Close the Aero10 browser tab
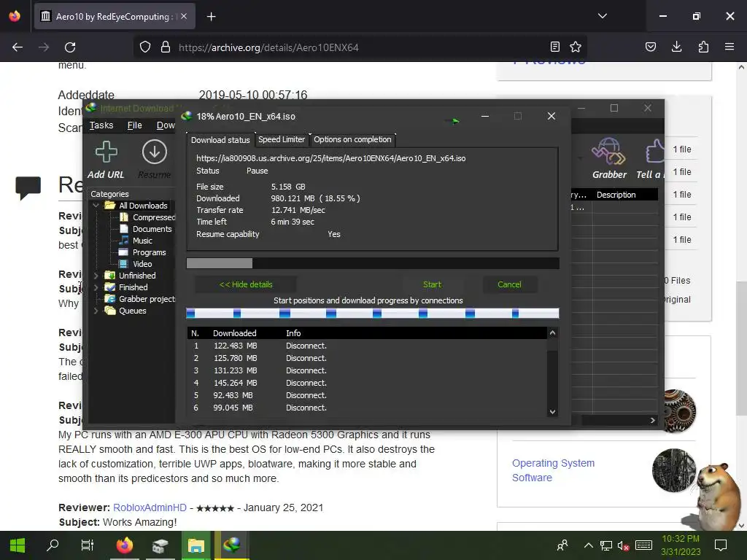Image resolution: width=747 pixels, height=560 pixels. (x=184, y=16)
